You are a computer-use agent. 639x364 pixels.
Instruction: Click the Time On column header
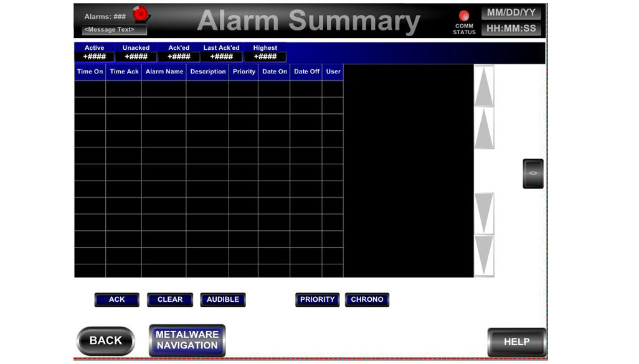pyautogui.click(x=90, y=72)
